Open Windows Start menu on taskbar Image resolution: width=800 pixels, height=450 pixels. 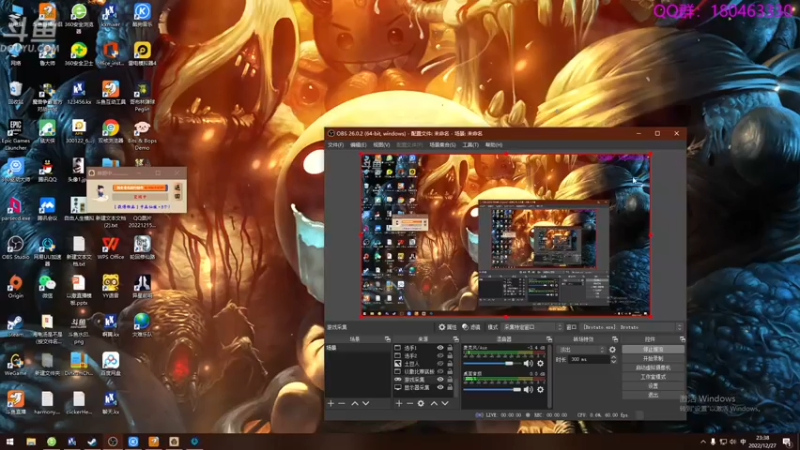point(9,441)
